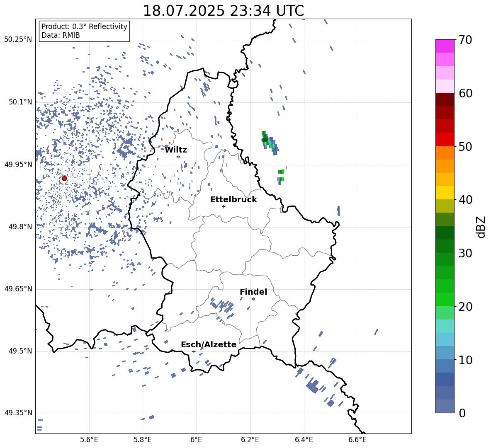This screenshot has width=491, height=448.
Task: Click the green rain cell east of Wiltz
Action: [269, 142]
